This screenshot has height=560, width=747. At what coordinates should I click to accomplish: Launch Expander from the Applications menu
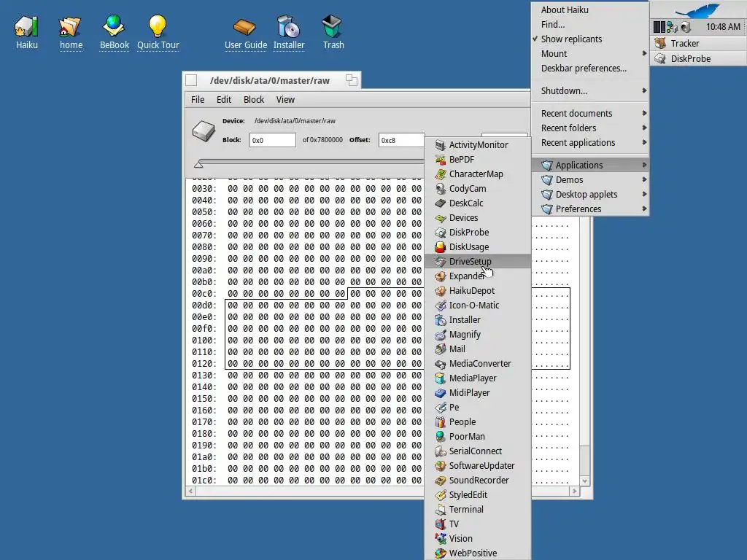[x=478, y=276]
